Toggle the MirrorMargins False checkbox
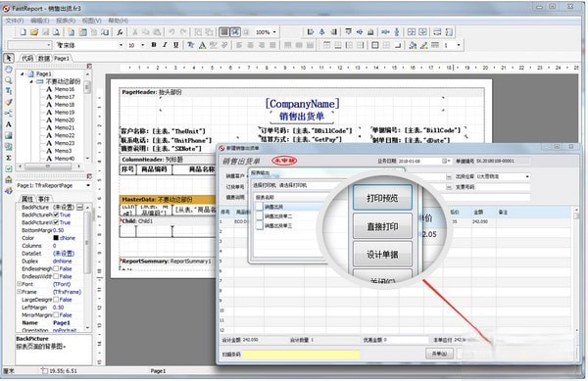This screenshot has height=381, width=588. tap(56, 315)
